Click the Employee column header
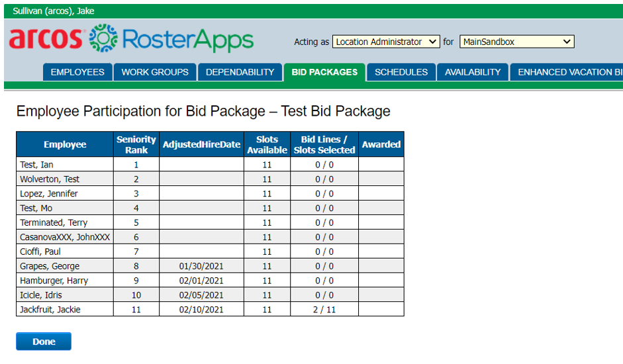623x364 pixels. click(65, 144)
